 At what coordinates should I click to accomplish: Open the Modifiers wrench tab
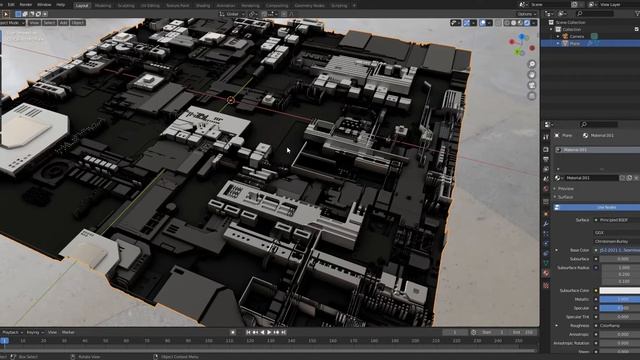(x=546, y=224)
